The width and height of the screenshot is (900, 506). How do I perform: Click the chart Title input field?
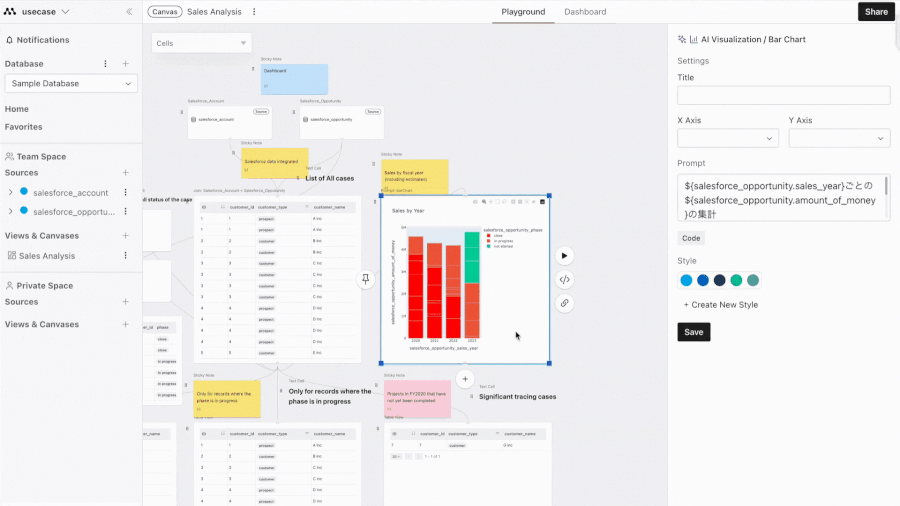tap(783, 95)
